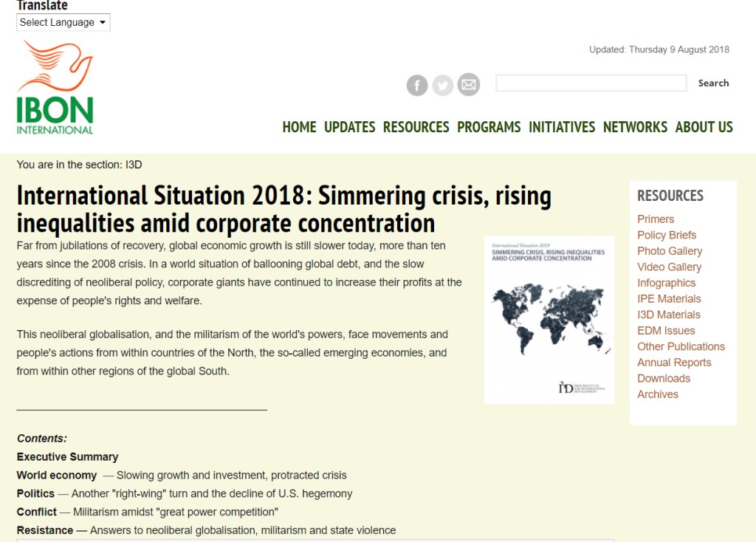Viewport: 756px width, 542px height.
Task: Open the UPDATES menu
Action: pyautogui.click(x=349, y=127)
